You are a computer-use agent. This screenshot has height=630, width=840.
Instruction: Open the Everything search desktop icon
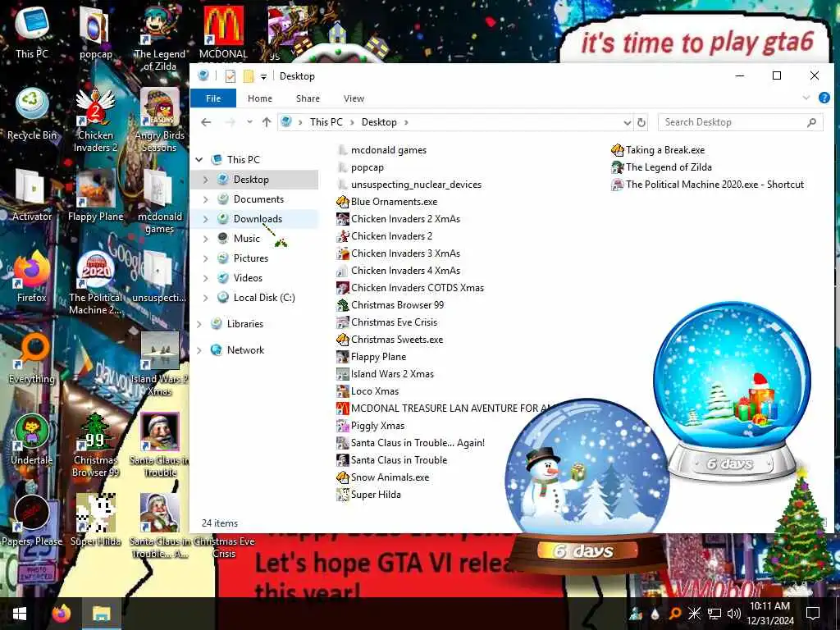click(32, 358)
